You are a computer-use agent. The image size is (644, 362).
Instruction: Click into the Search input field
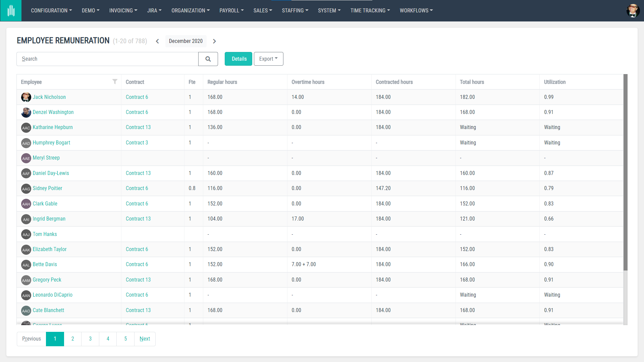coord(107,59)
